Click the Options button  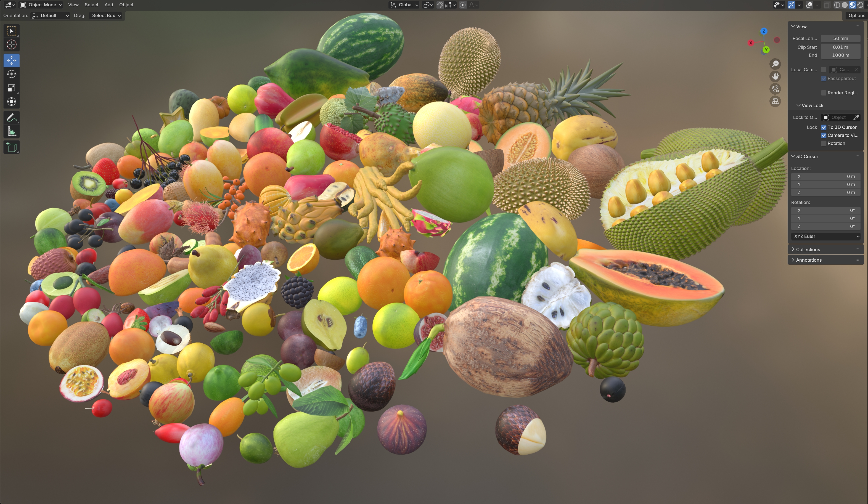click(856, 15)
